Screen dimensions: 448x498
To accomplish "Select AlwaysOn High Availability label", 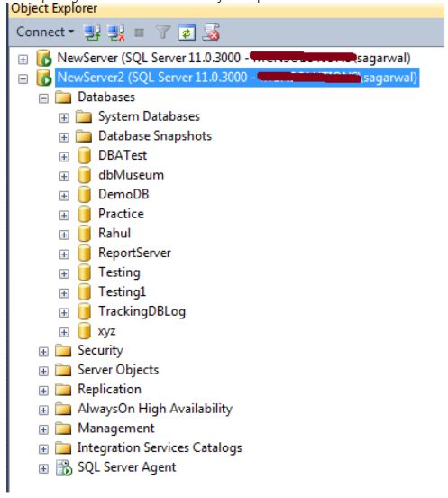I will click(x=155, y=409).
